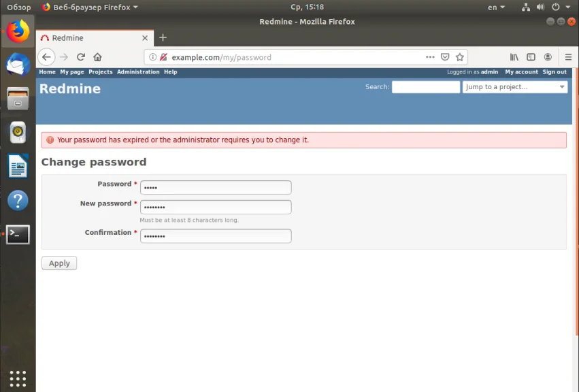
Task: Open volume icon in top bar
Action: coord(541,7)
